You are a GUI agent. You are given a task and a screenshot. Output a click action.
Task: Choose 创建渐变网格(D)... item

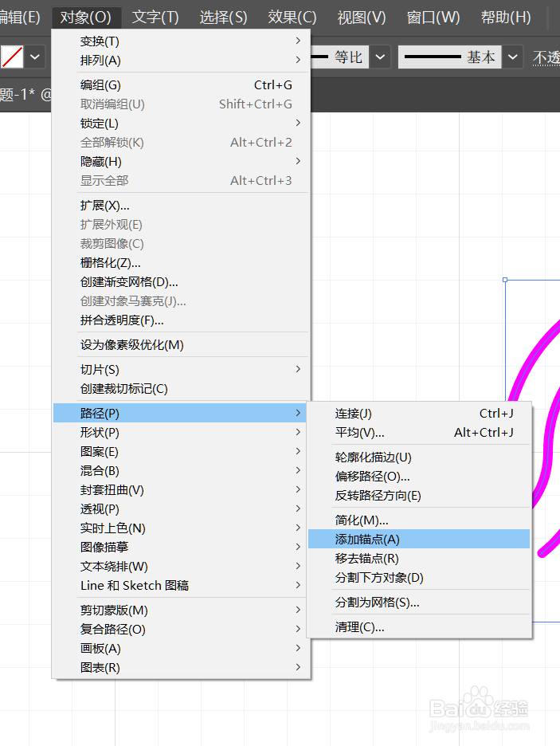tap(181, 281)
